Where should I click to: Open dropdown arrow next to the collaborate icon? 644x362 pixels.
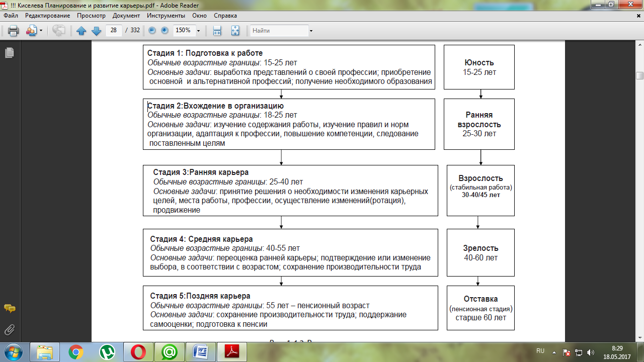(x=41, y=31)
